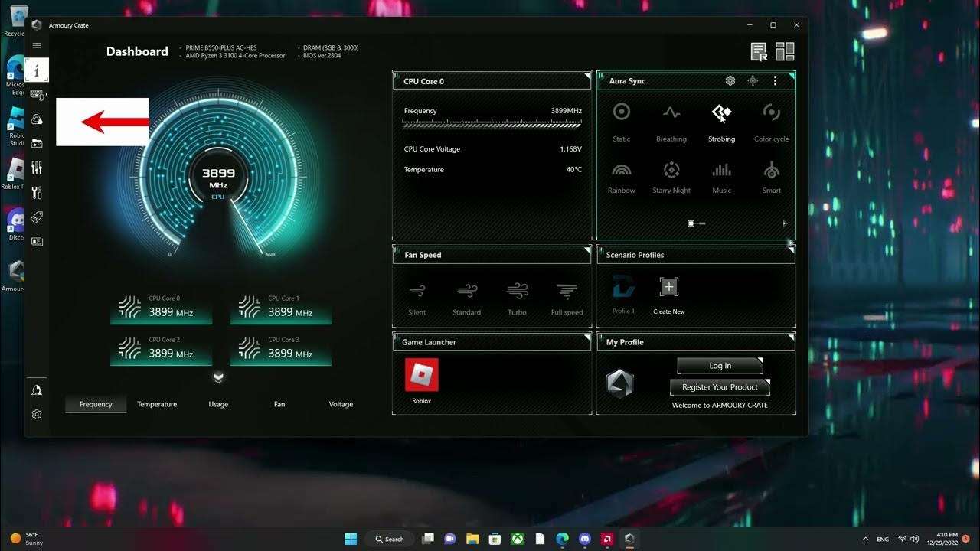Open the hamburger menu in sidebar
The height and width of the screenshot is (551, 980).
pyautogui.click(x=36, y=46)
